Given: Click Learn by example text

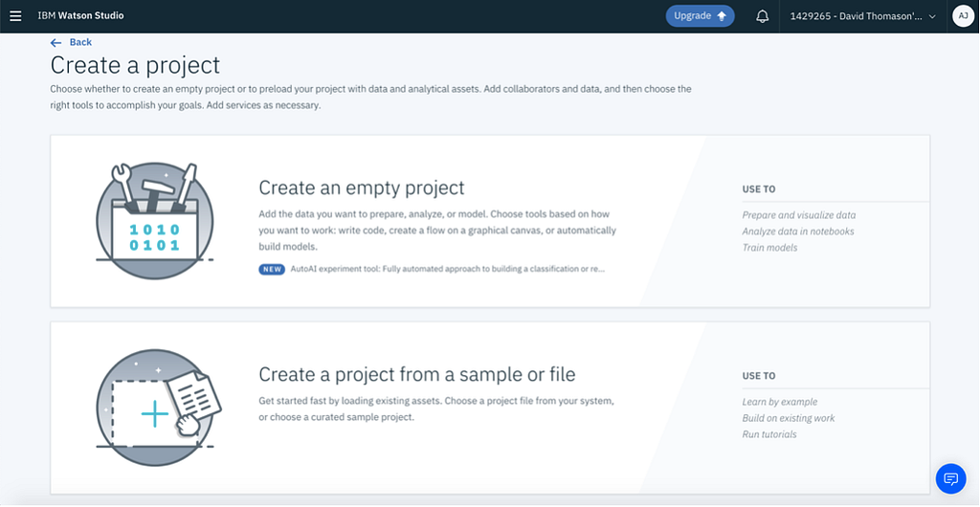Looking at the screenshot, I should click(x=779, y=402).
